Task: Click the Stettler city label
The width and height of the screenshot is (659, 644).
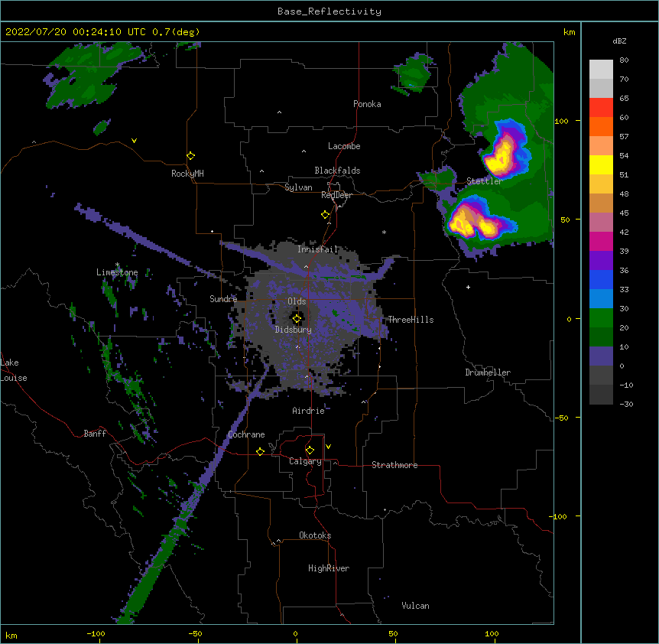Action: (485, 181)
